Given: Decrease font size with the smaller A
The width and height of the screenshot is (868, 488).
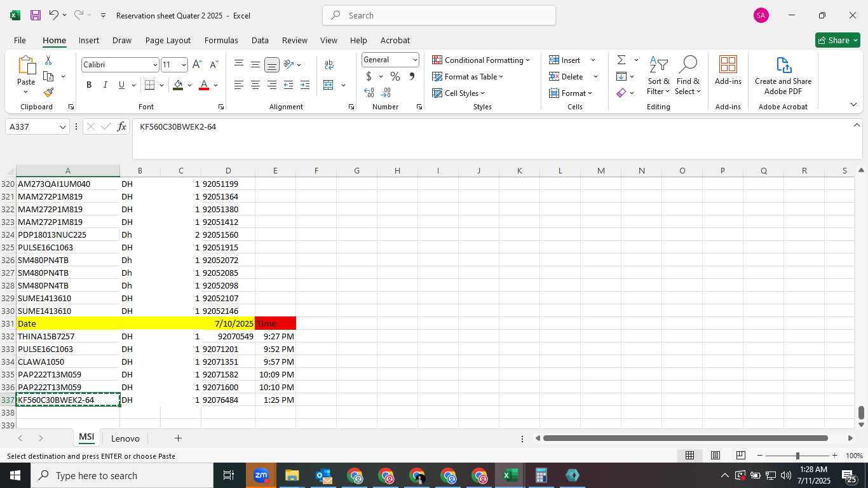Looking at the screenshot, I should pos(214,65).
